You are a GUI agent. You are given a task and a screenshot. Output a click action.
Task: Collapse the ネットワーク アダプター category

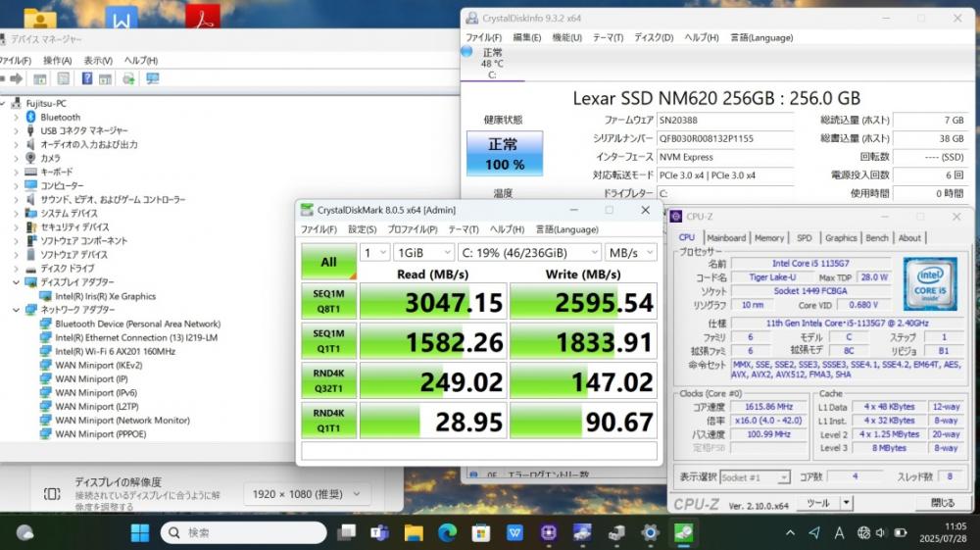tap(17, 310)
